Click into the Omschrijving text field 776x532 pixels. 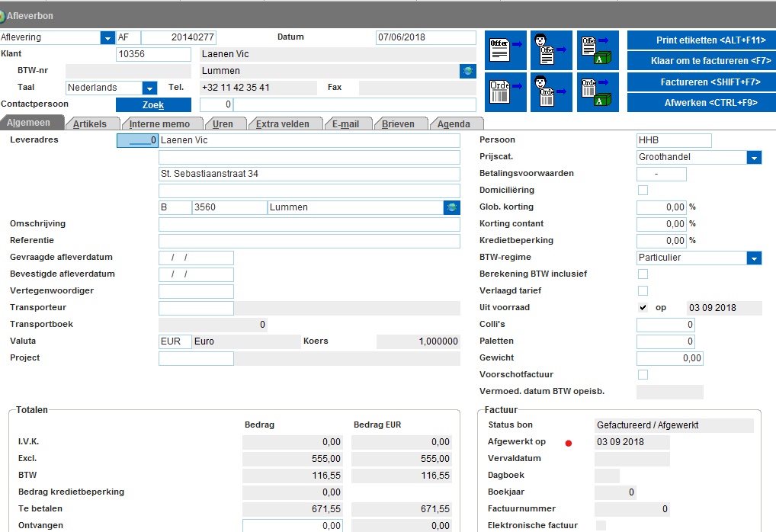point(309,225)
